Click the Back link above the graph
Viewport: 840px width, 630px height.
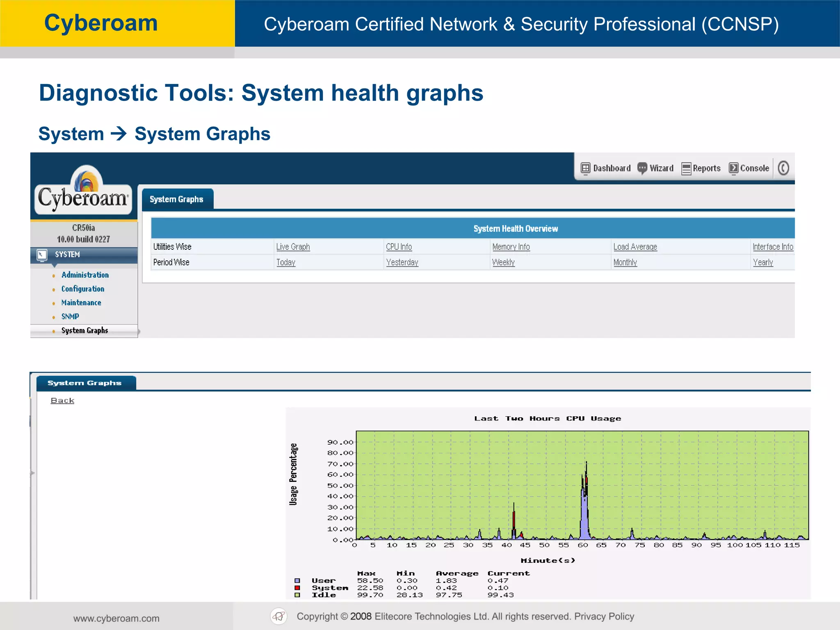coord(62,401)
